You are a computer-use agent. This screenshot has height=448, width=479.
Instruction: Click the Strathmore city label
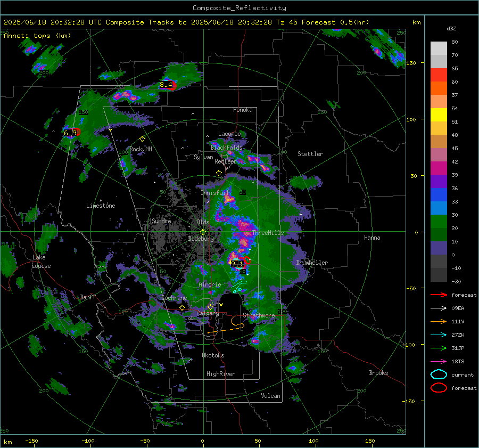tap(259, 315)
